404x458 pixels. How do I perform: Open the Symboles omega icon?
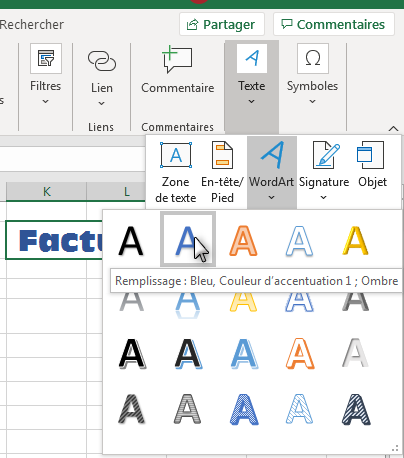click(x=313, y=59)
